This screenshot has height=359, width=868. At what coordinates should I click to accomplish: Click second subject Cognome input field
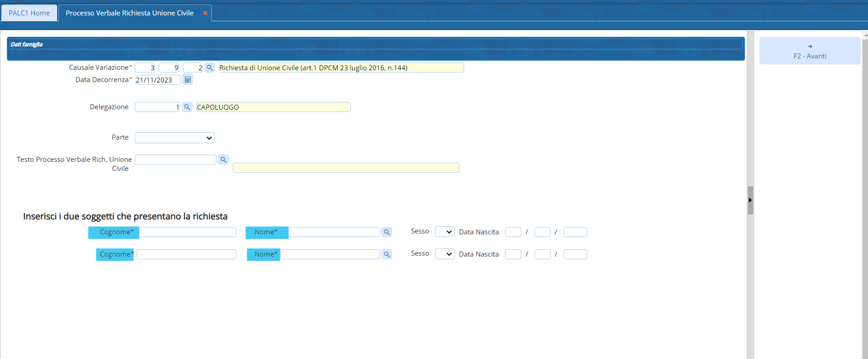click(186, 254)
